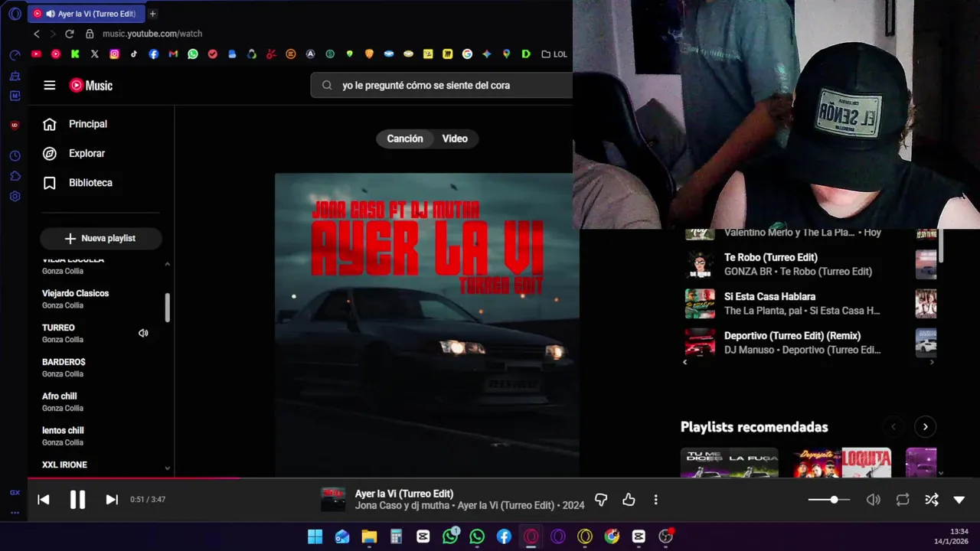Open the player bar three-dot menu
The height and width of the screenshot is (551, 980).
pos(655,500)
